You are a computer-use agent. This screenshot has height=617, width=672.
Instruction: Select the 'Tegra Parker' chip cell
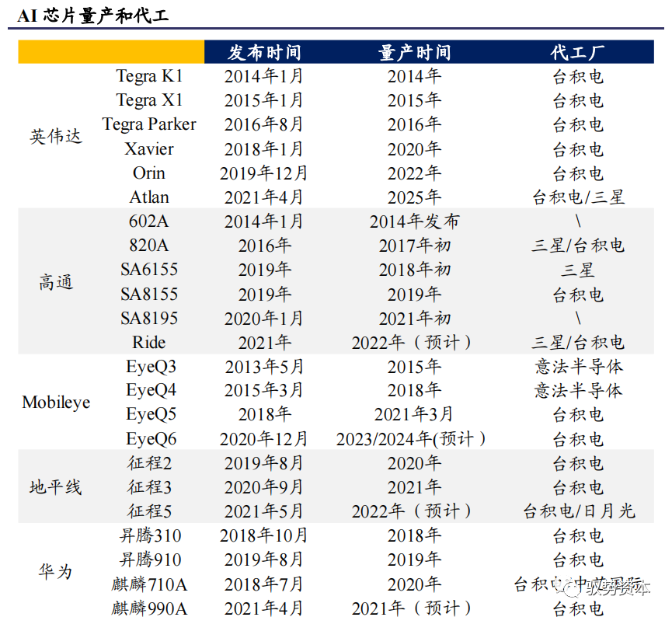coord(149,124)
